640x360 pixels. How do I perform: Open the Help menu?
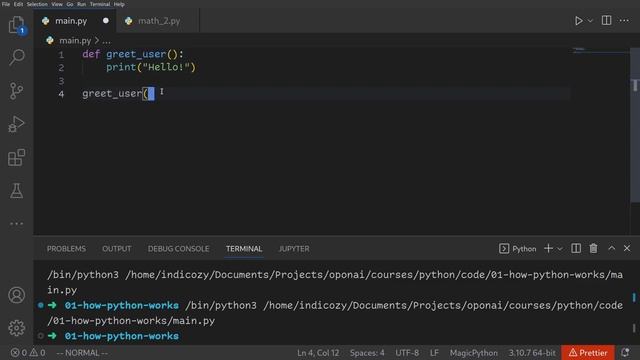119,4
